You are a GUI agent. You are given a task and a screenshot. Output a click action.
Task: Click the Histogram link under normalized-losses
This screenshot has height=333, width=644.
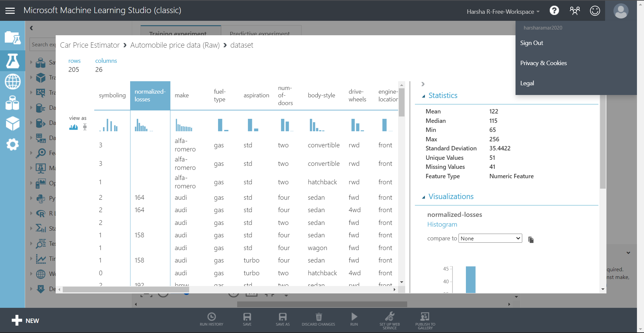(442, 224)
